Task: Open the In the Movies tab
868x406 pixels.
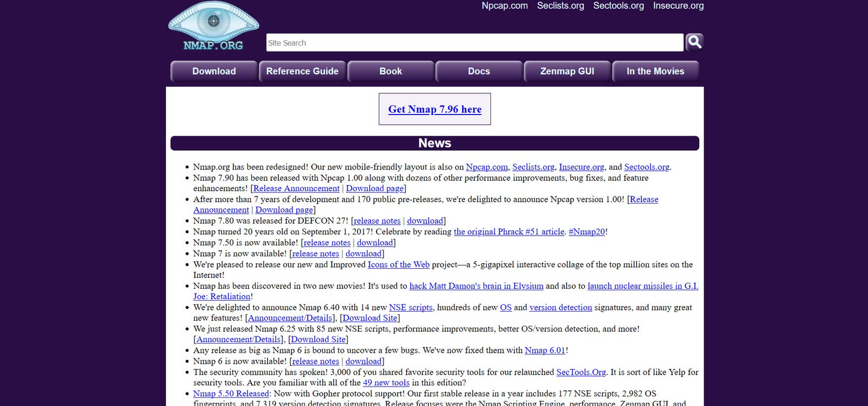Action: (655, 71)
